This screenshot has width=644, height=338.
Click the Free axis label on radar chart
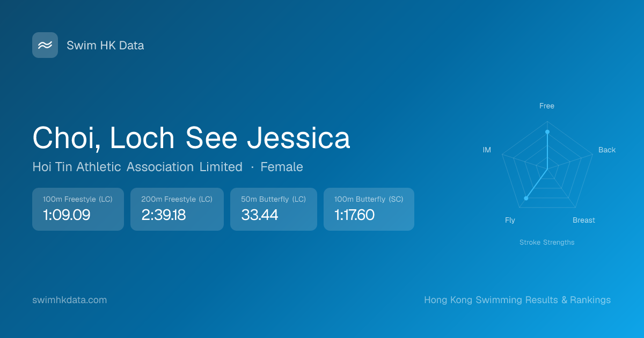click(x=547, y=106)
